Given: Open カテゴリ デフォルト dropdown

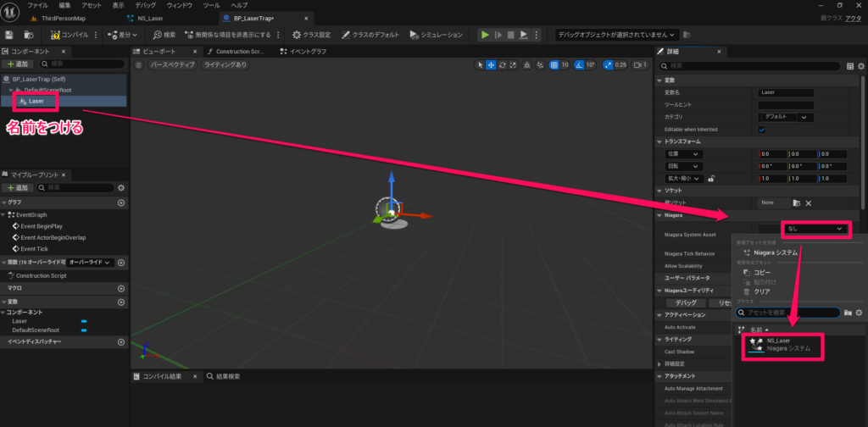Looking at the screenshot, I should [x=786, y=117].
